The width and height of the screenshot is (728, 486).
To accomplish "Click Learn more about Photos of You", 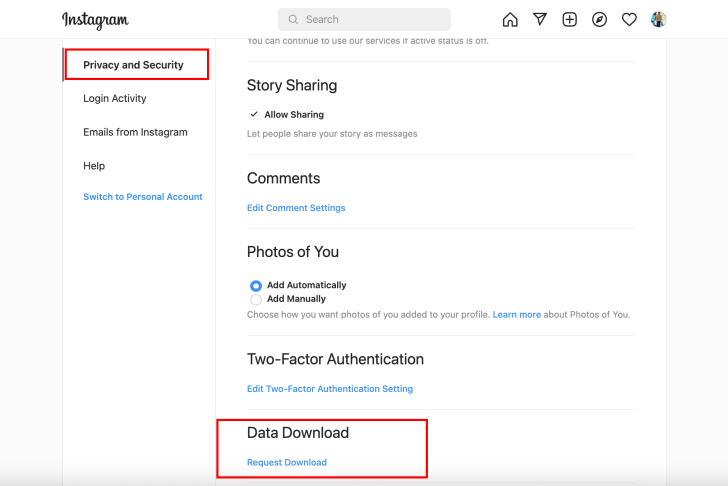I will tap(516, 315).
